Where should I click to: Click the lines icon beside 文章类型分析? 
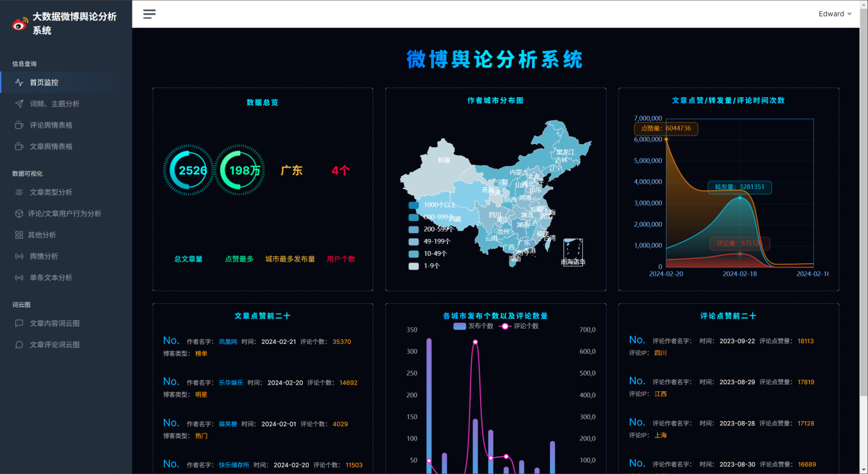(19, 192)
